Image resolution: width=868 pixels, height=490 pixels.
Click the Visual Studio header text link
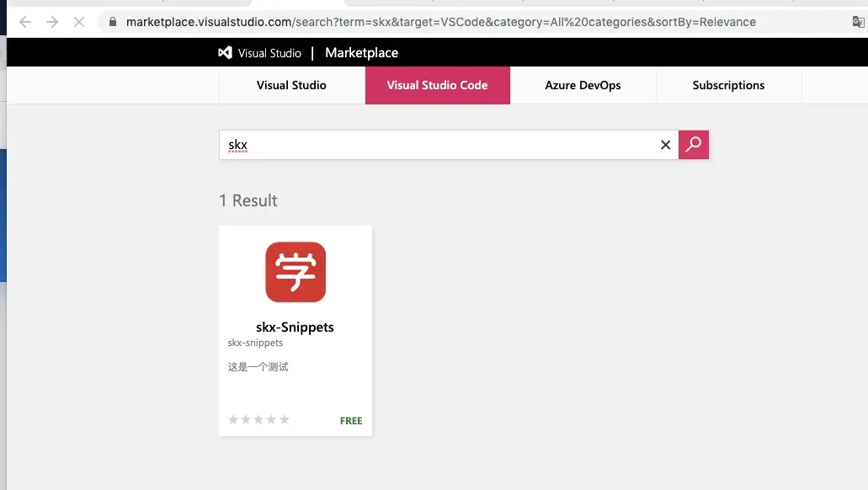coord(269,53)
